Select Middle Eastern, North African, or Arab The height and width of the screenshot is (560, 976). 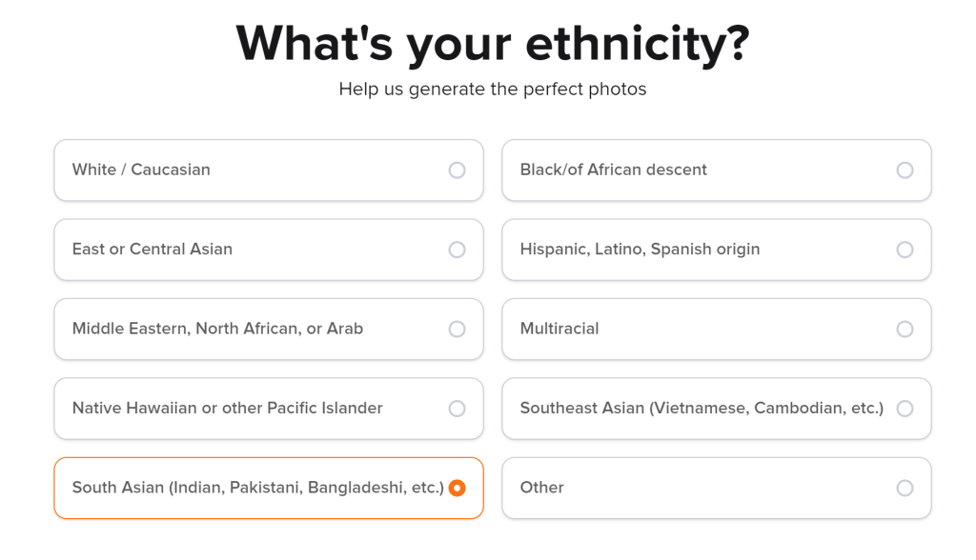tap(269, 329)
